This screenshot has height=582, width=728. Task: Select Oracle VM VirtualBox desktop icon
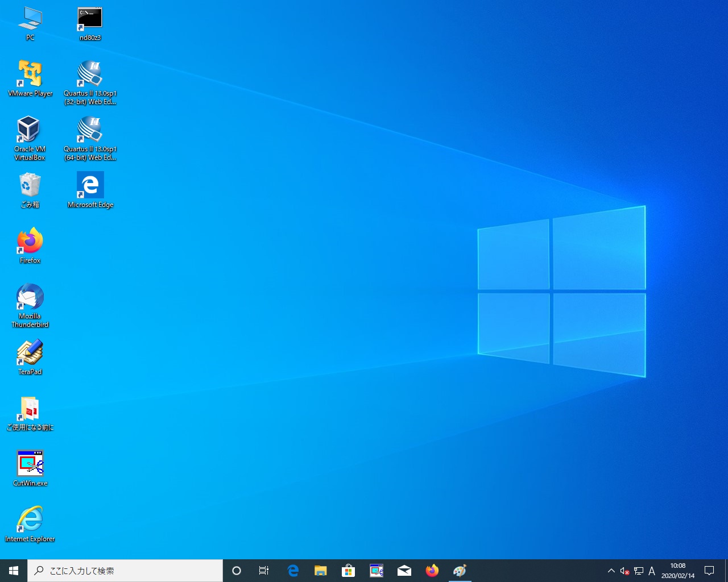(x=30, y=139)
